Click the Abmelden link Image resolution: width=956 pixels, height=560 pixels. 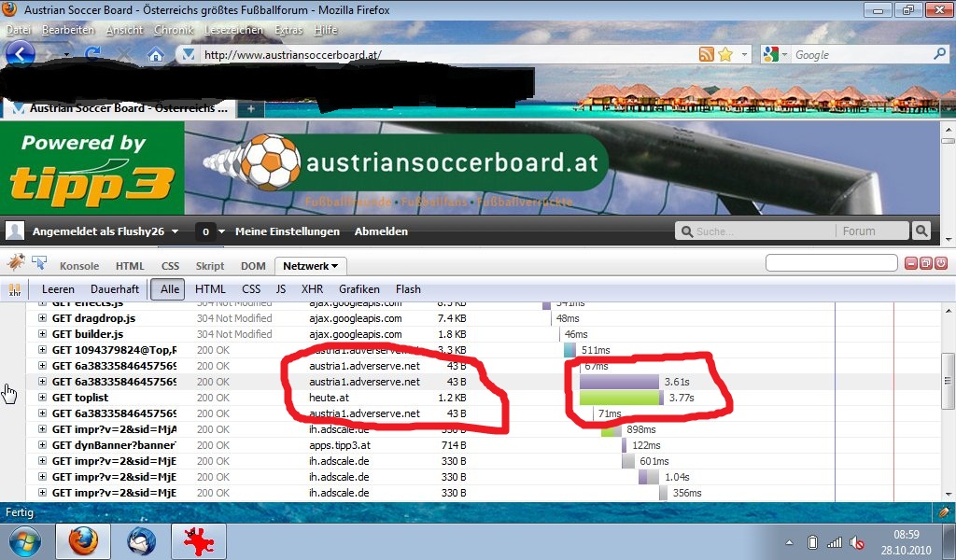pyautogui.click(x=381, y=231)
